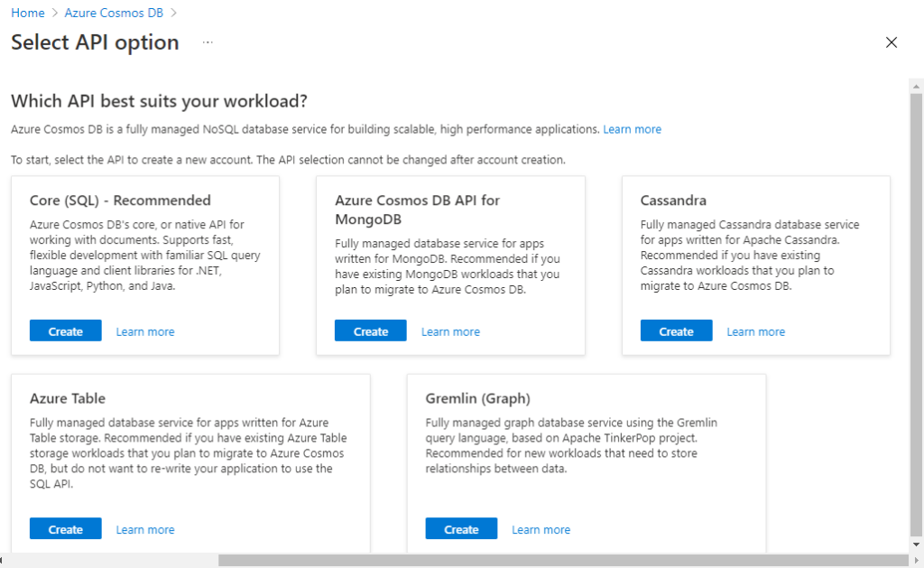The height and width of the screenshot is (568, 924).
Task: Open Learn more for Gremlin (Graph)
Action: (x=541, y=529)
